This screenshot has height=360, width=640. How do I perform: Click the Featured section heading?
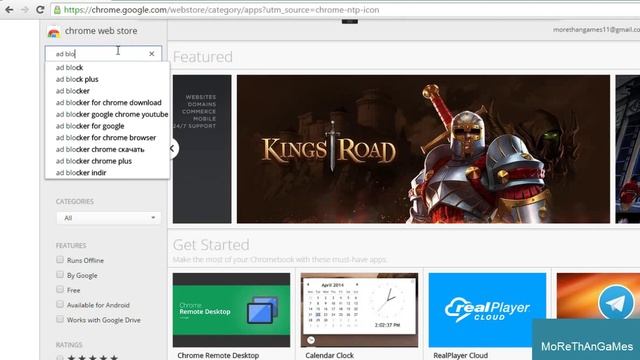(x=203, y=57)
